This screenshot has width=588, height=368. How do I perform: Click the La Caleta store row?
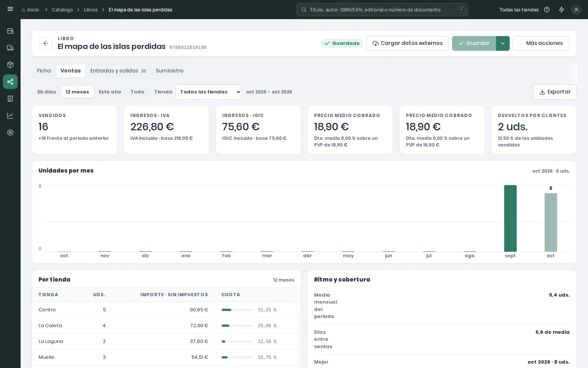(166, 326)
